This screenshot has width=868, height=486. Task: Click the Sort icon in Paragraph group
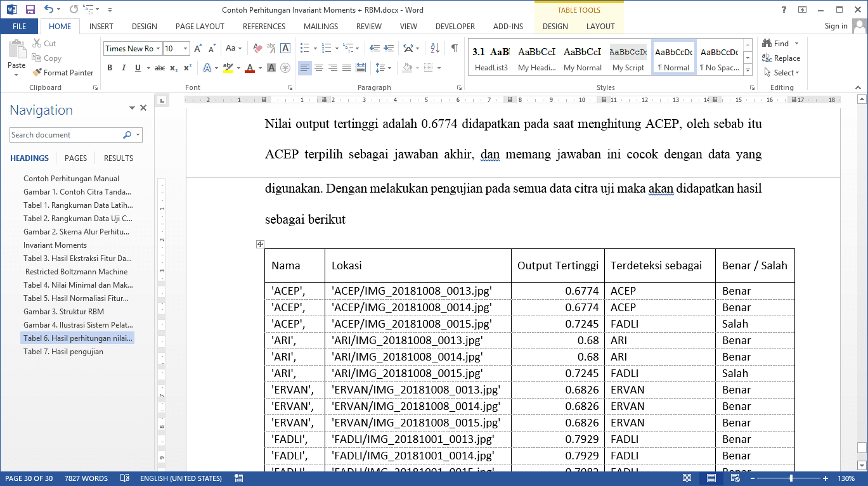pyautogui.click(x=435, y=48)
